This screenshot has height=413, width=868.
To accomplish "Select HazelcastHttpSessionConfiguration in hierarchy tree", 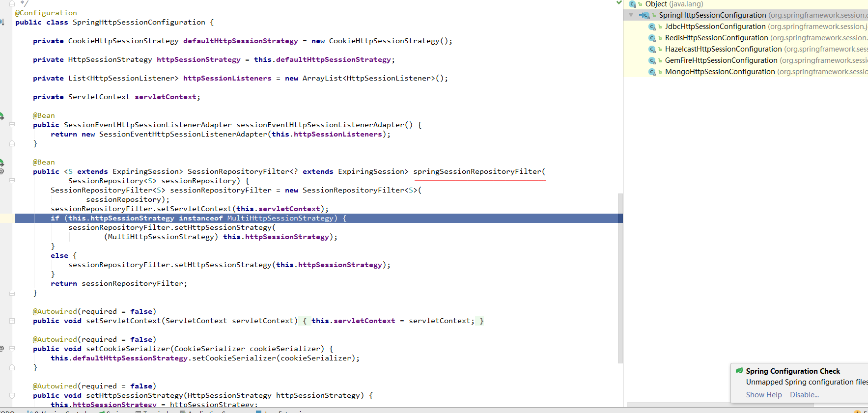I will [766, 49].
